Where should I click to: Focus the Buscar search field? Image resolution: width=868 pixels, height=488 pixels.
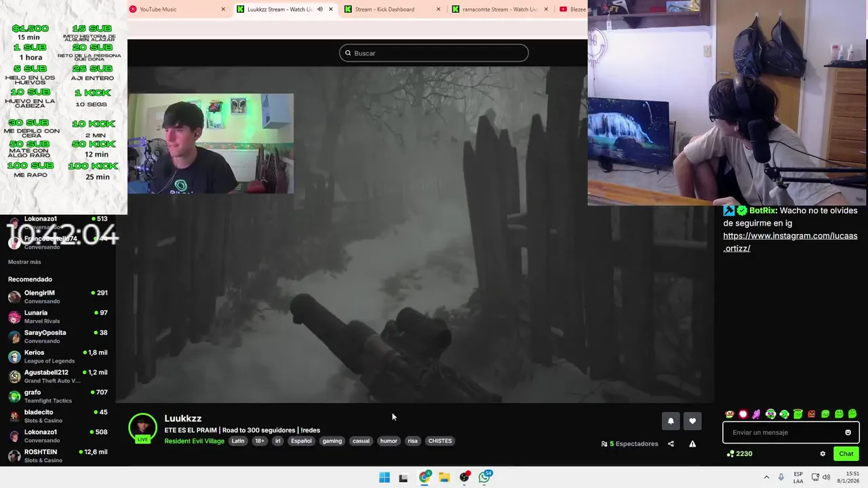[434, 53]
